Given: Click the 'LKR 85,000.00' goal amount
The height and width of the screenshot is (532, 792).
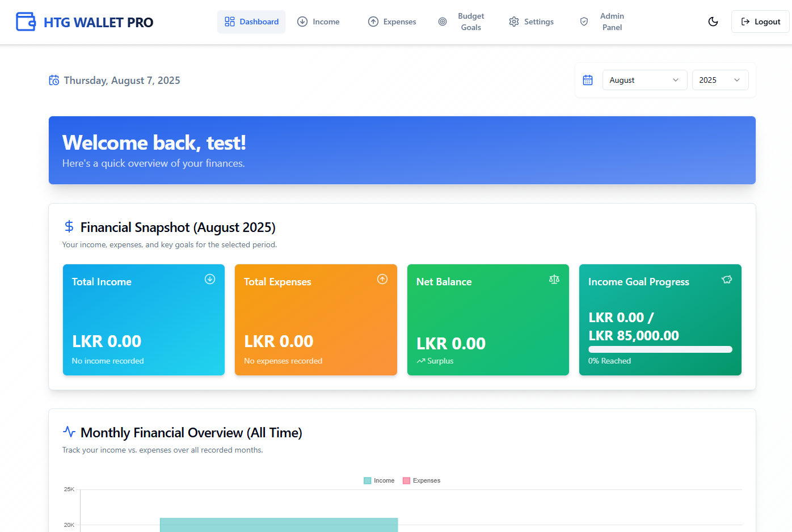Looking at the screenshot, I should coord(634,336).
